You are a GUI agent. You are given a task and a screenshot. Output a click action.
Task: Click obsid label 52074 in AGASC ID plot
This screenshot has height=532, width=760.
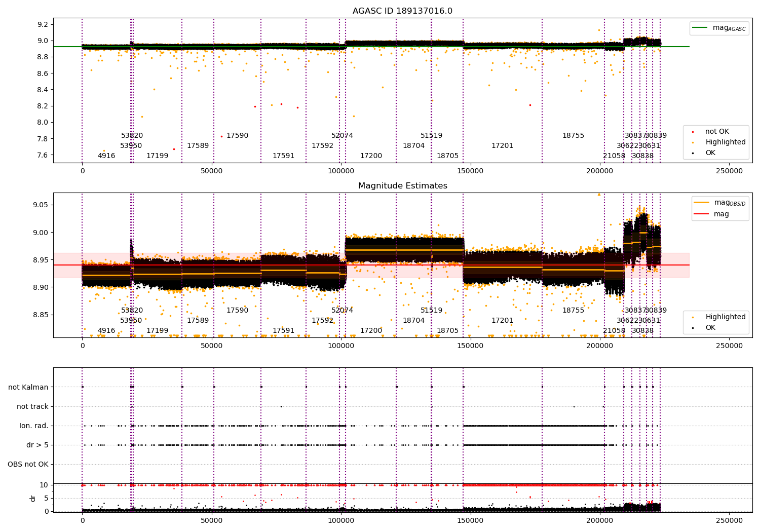343,136
